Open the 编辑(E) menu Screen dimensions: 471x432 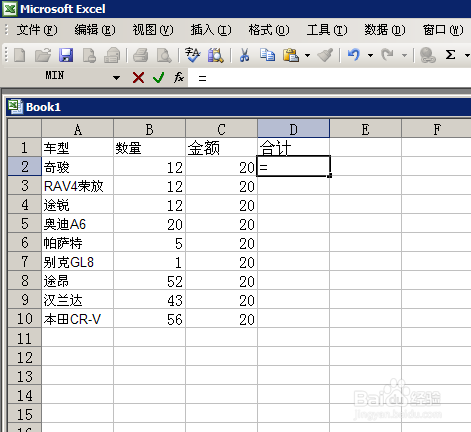(x=95, y=30)
